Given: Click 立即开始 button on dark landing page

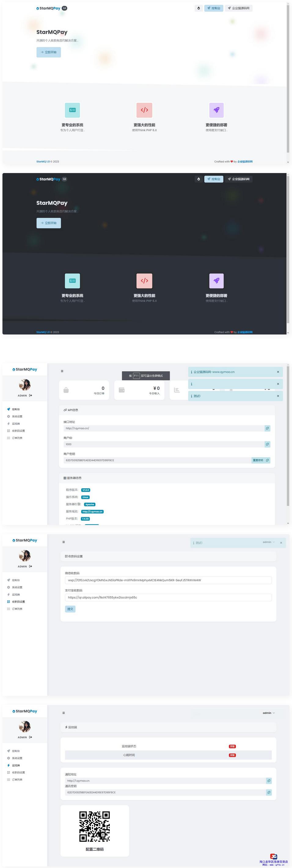Looking at the screenshot, I should (49, 223).
